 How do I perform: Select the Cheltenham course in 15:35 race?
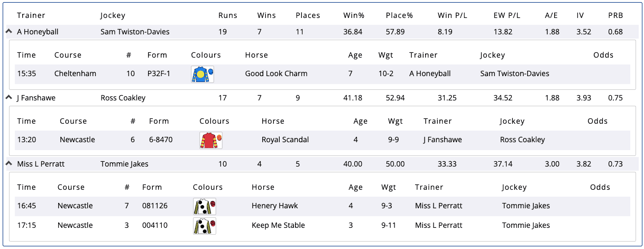point(75,74)
